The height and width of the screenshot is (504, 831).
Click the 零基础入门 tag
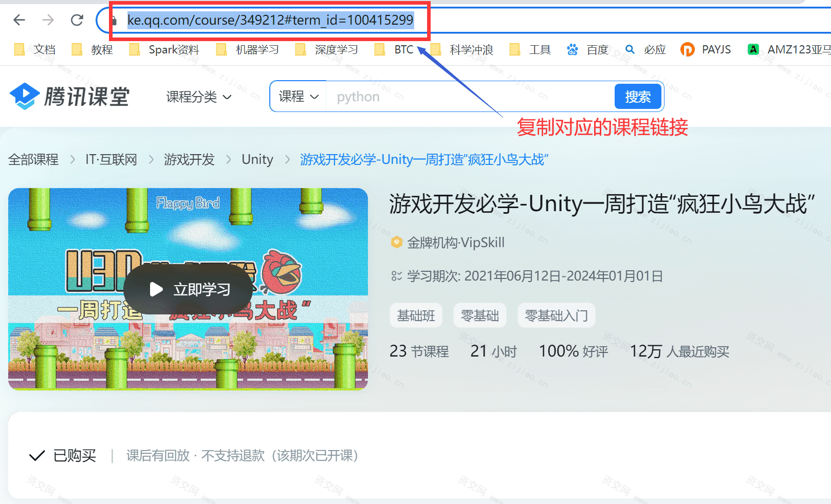click(x=557, y=315)
